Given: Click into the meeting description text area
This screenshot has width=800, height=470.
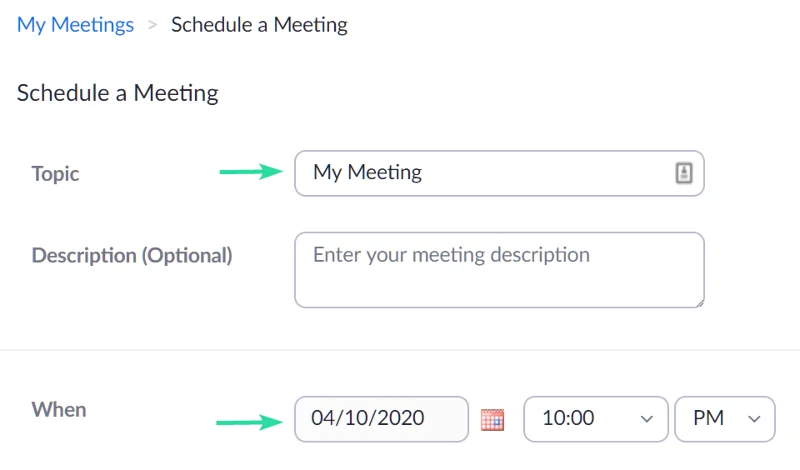Looking at the screenshot, I should point(498,270).
